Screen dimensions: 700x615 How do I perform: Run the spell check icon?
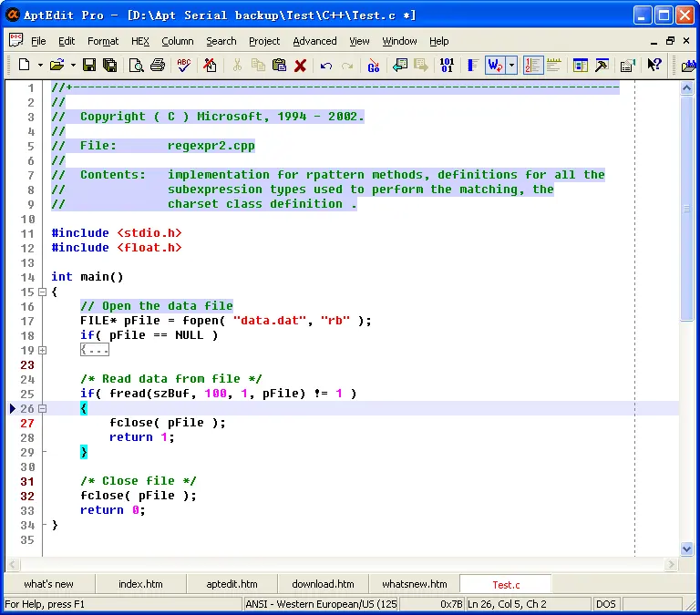pos(184,66)
